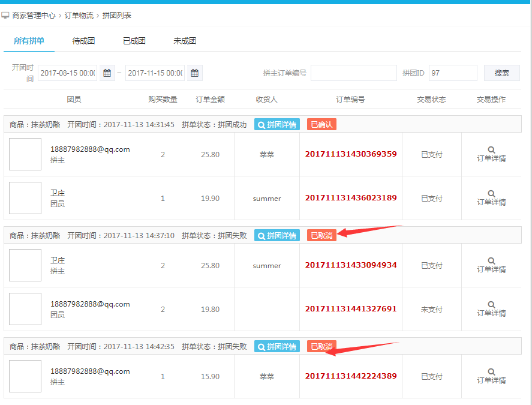Switch to the 已成团 tab
This screenshot has height=405, width=532.
[134, 41]
